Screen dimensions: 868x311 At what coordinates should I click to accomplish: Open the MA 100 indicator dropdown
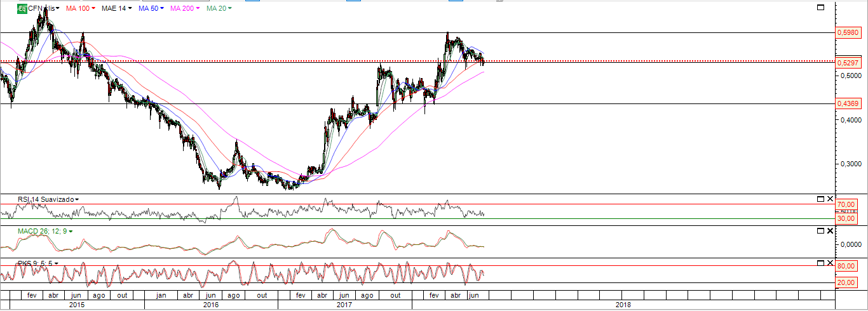tap(94, 9)
